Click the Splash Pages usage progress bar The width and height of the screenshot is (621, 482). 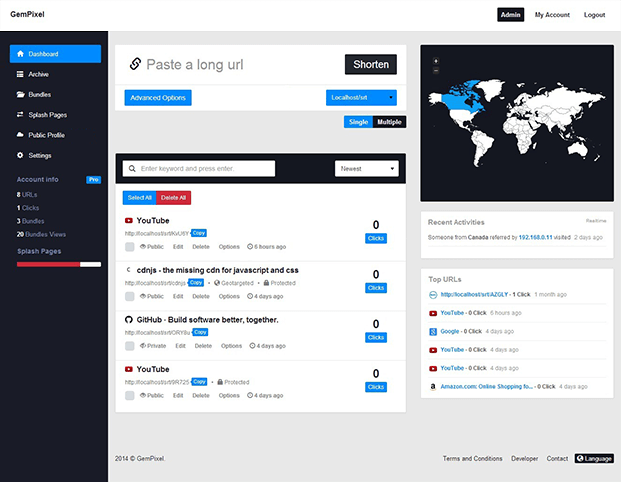click(58, 265)
